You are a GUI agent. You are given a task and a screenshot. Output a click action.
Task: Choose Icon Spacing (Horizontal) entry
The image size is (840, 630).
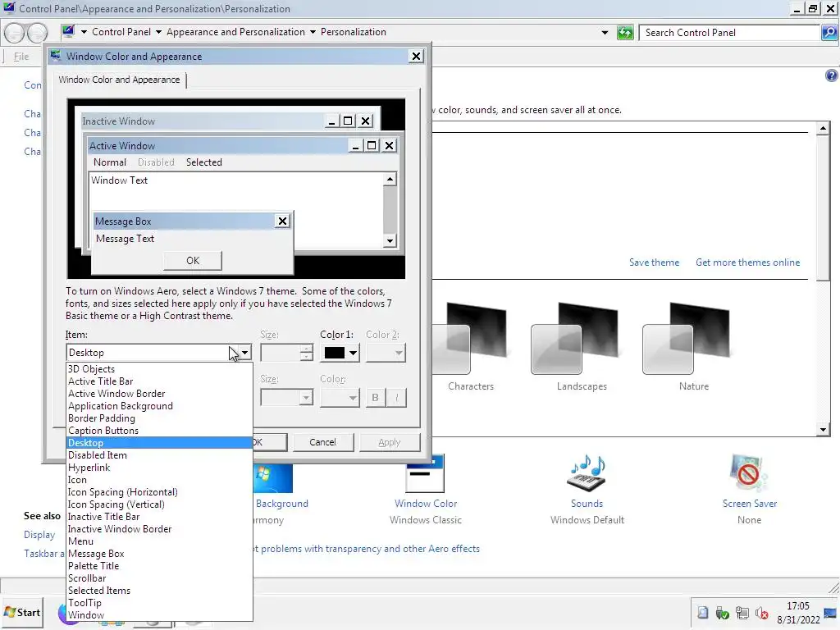click(159, 492)
